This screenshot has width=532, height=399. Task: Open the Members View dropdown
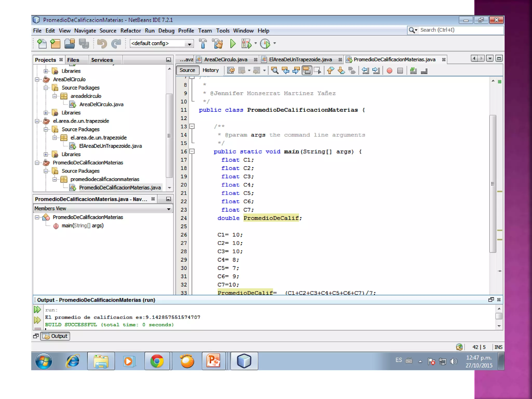coord(169,209)
